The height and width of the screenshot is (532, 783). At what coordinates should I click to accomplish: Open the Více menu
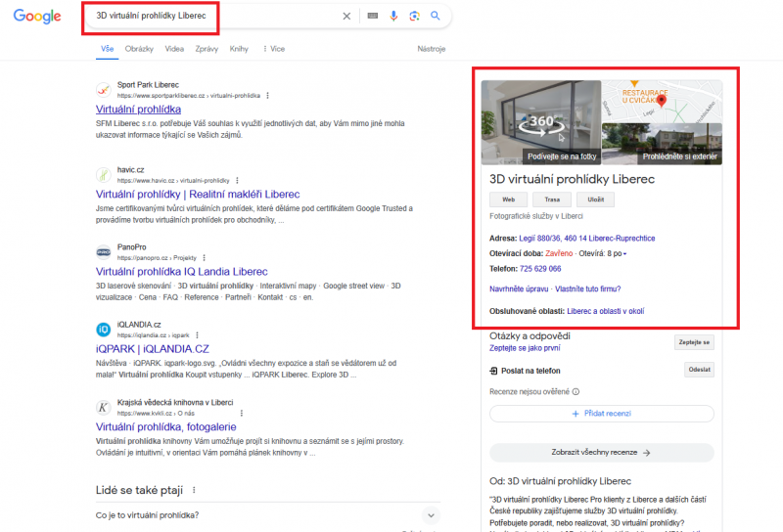click(x=274, y=49)
